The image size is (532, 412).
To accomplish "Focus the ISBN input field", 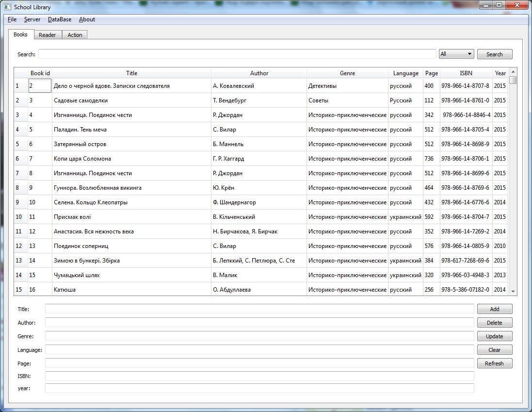I will 259,376.
